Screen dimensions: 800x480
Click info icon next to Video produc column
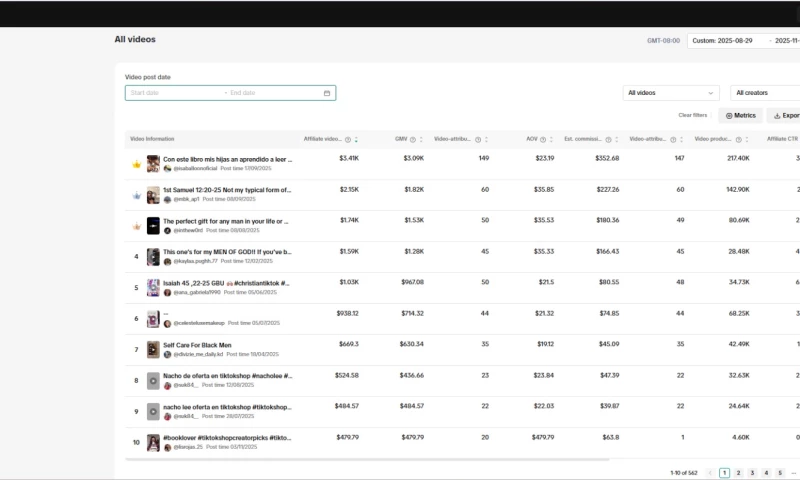(738, 140)
